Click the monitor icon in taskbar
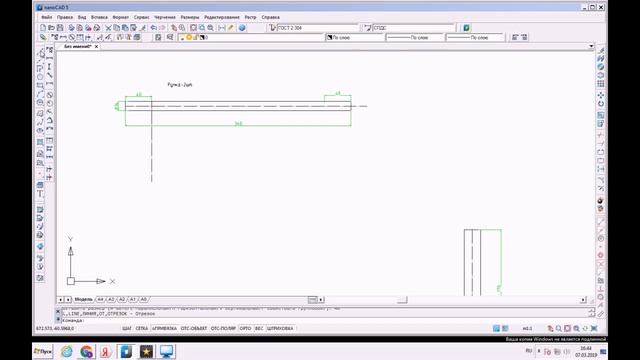The image size is (640, 360). 166,351
